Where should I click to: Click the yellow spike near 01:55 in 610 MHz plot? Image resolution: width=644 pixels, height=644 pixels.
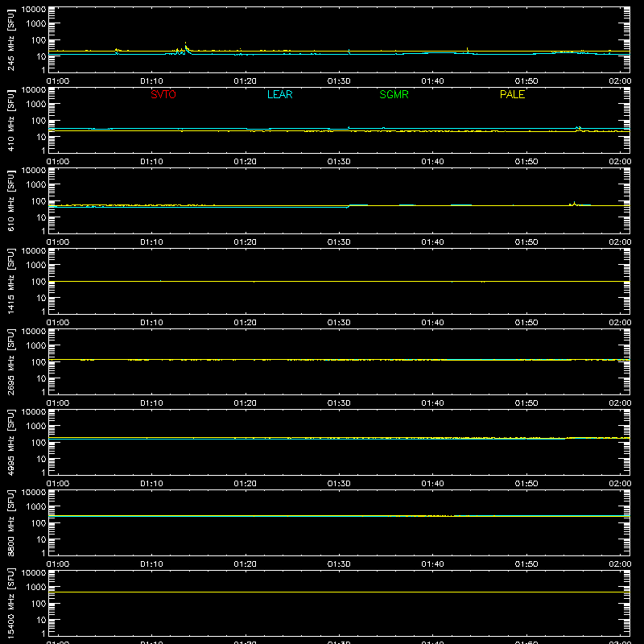pos(574,204)
